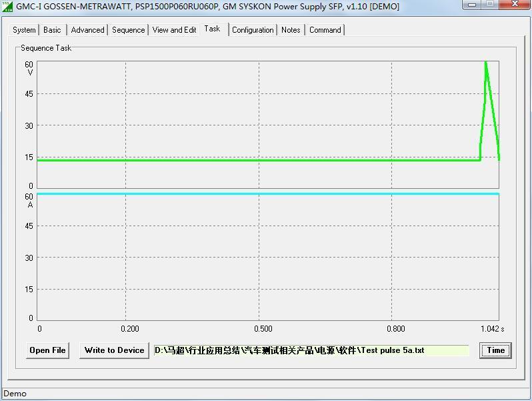
Task: Open the Notes tab
Action: click(291, 30)
